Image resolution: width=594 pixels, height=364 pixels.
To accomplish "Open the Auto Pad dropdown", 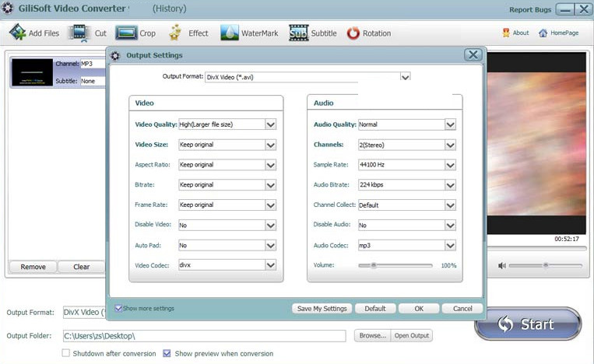I will pos(270,245).
